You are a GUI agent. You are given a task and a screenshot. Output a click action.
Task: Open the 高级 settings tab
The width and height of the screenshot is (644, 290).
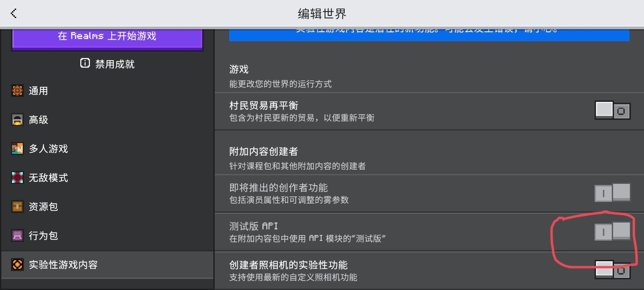click(107, 120)
